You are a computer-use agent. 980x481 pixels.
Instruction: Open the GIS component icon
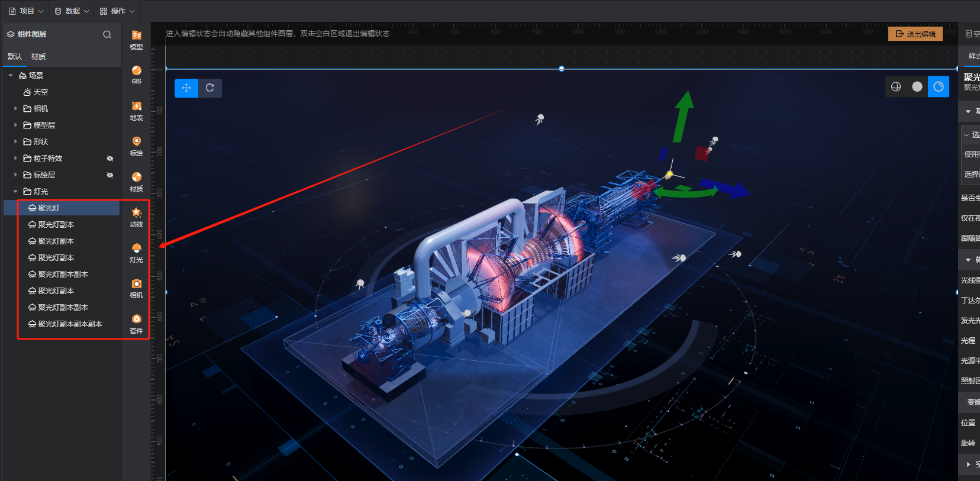point(136,75)
